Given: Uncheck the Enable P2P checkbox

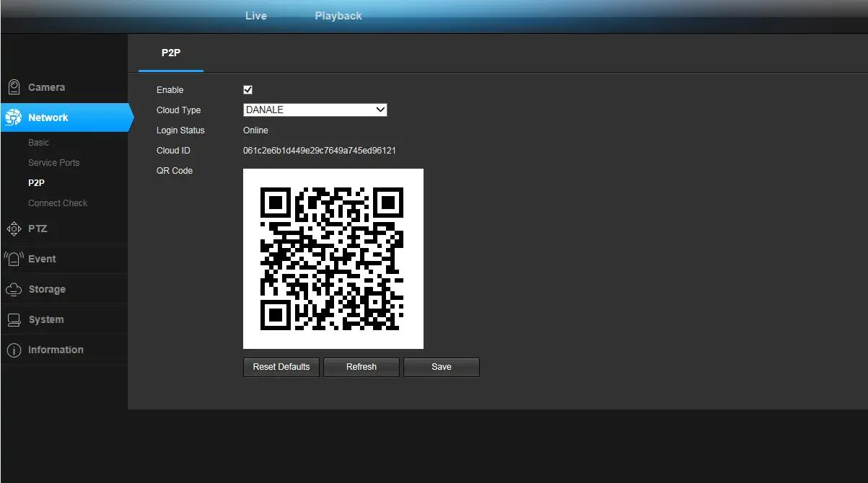Looking at the screenshot, I should (247, 90).
